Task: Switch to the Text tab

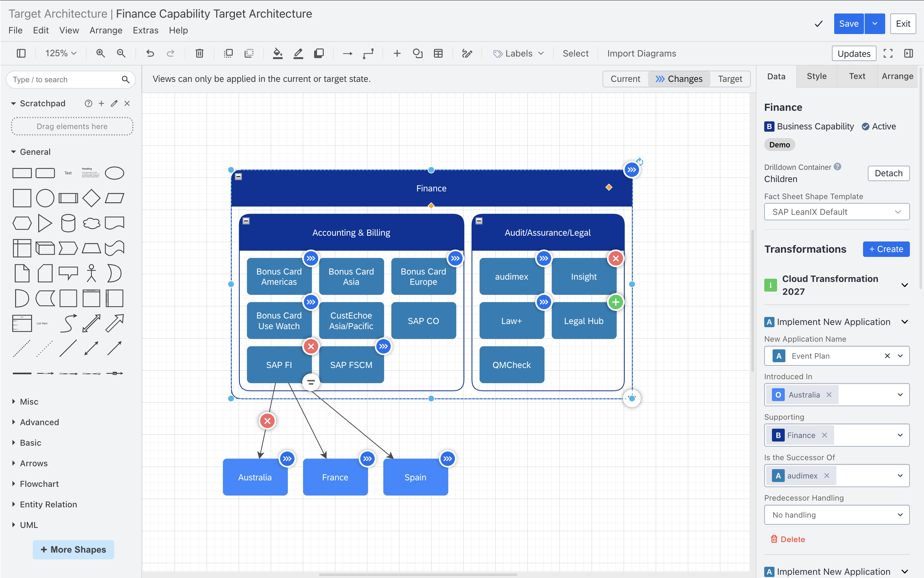Action: click(857, 76)
